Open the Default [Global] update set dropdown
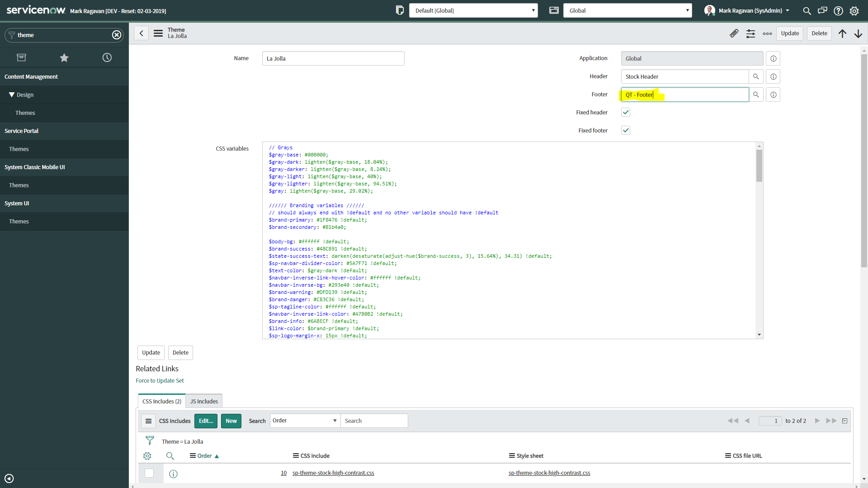This screenshot has height=488, width=868. 473,10
